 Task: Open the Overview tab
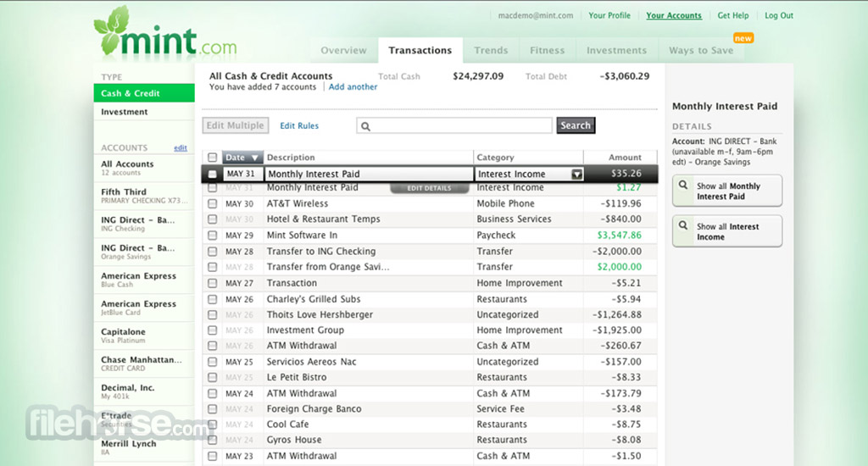pyautogui.click(x=343, y=50)
